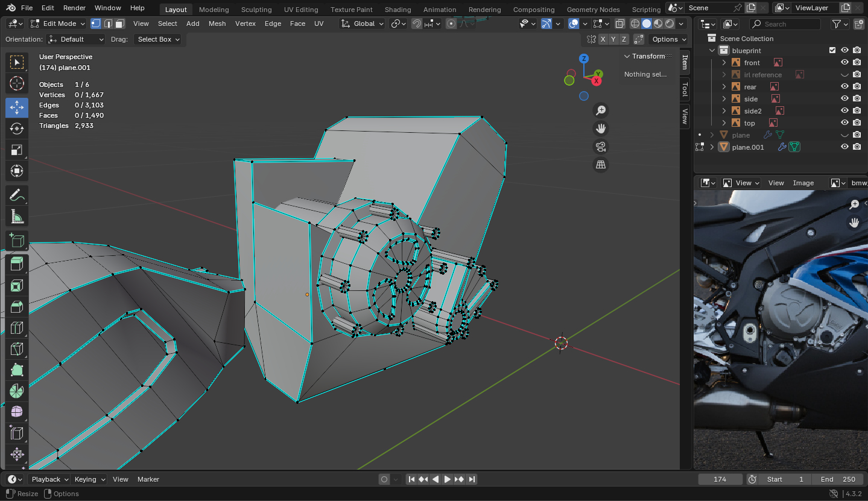Expand the side2 tree item
The image size is (868, 501).
(724, 111)
